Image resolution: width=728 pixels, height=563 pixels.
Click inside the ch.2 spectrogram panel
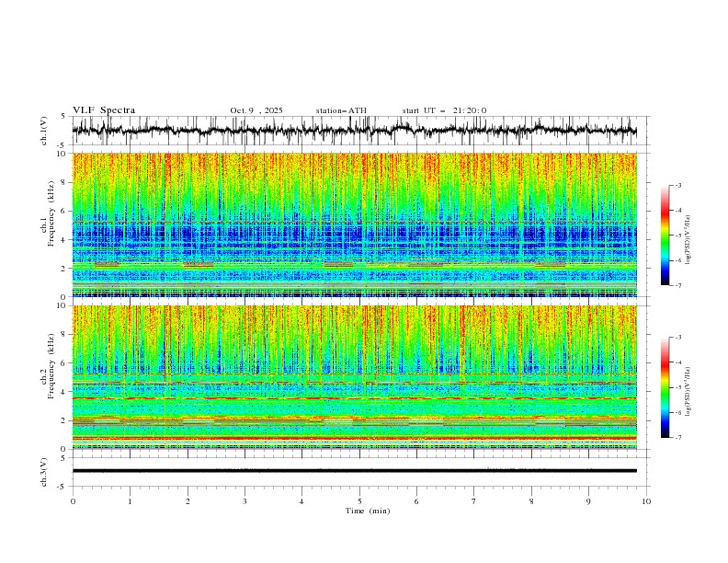tap(354, 377)
